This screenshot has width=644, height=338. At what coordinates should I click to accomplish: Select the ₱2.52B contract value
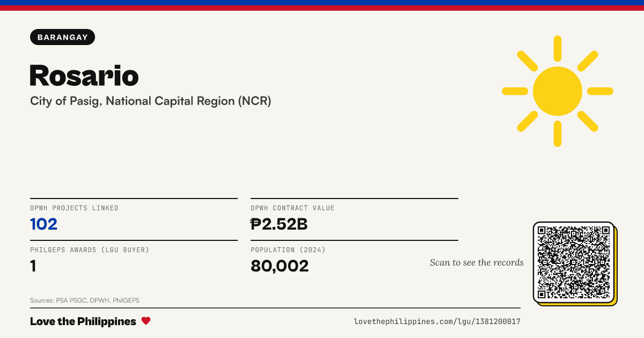pyautogui.click(x=279, y=224)
